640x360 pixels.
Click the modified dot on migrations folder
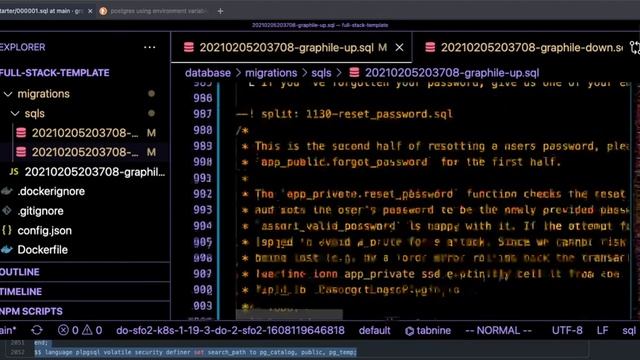[x=151, y=93]
